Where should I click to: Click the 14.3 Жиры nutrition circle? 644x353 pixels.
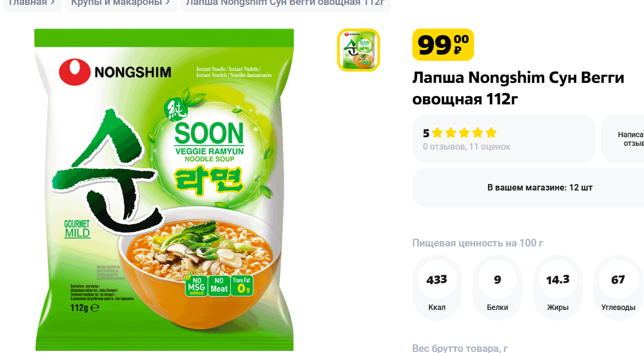pos(558,288)
